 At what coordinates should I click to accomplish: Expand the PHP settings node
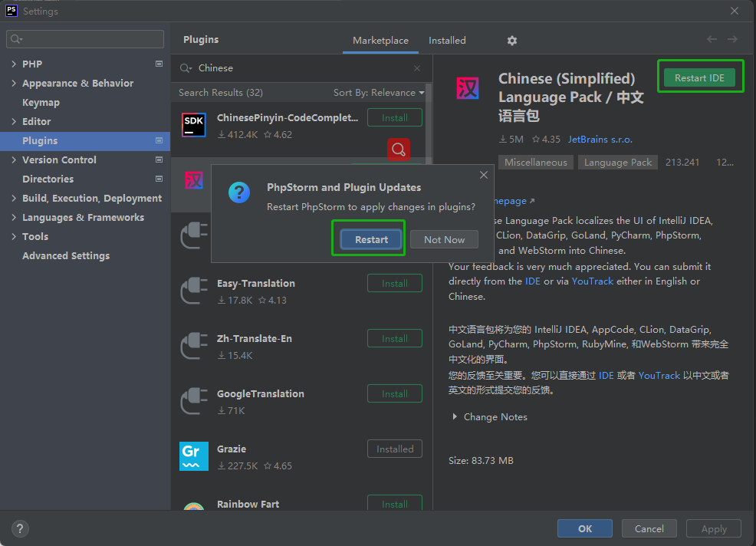tap(14, 64)
